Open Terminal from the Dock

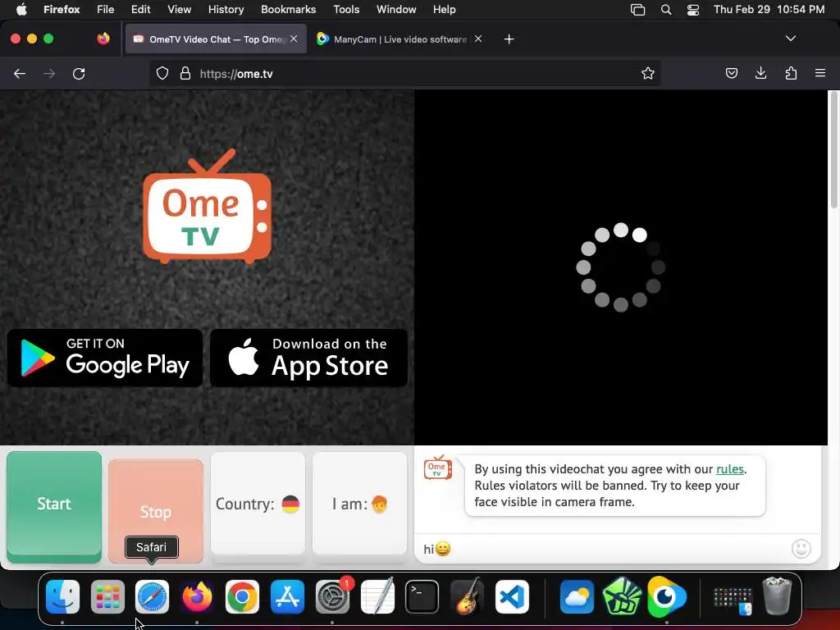(x=422, y=596)
